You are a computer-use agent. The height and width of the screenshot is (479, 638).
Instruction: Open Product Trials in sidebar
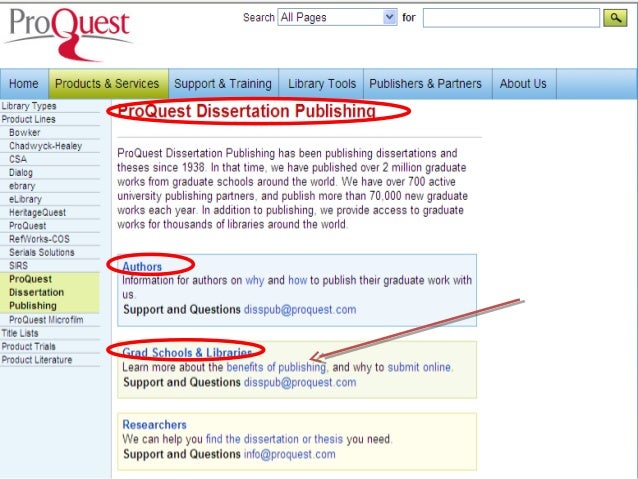tap(28, 347)
